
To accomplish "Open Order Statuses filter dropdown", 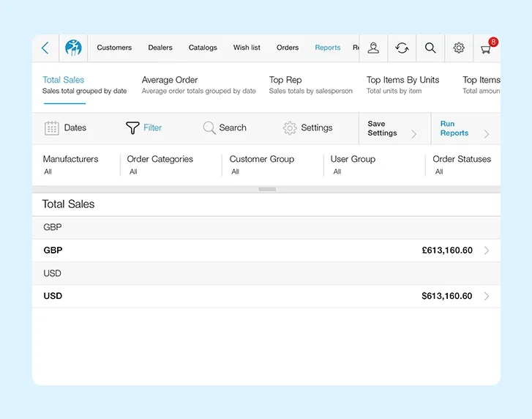I will [462, 165].
